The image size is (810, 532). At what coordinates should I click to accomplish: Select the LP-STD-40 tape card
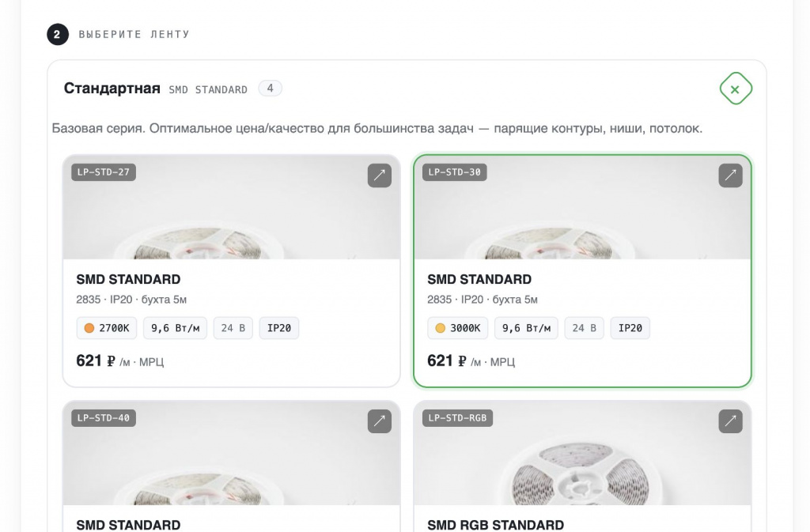[x=232, y=466]
